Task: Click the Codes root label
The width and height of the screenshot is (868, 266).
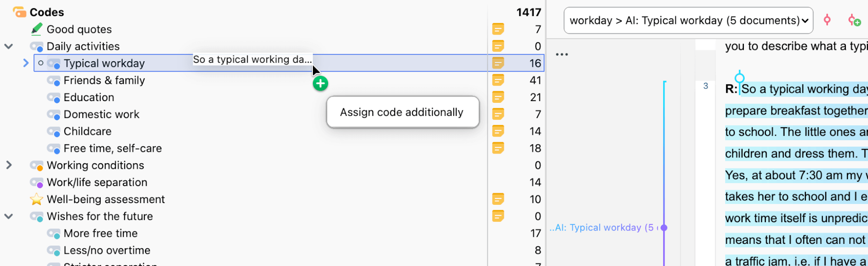Action: tap(47, 12)
